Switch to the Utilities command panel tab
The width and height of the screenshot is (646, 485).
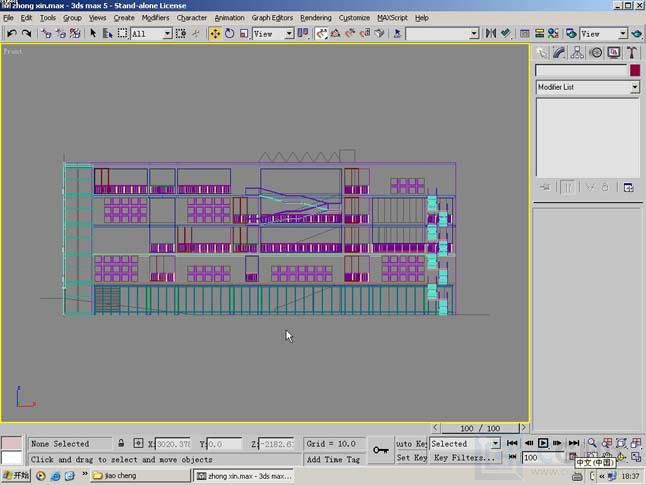[x=632, y=53]
